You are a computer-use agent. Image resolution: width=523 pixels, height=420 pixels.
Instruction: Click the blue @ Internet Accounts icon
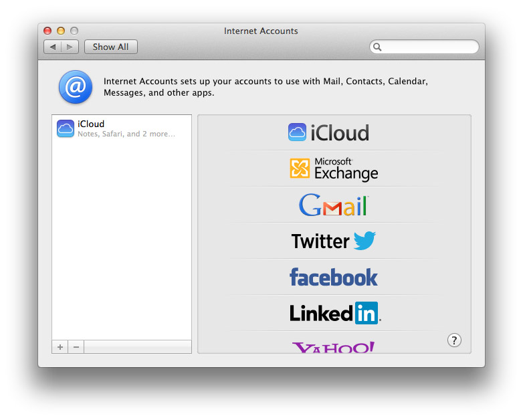(76, 87)
